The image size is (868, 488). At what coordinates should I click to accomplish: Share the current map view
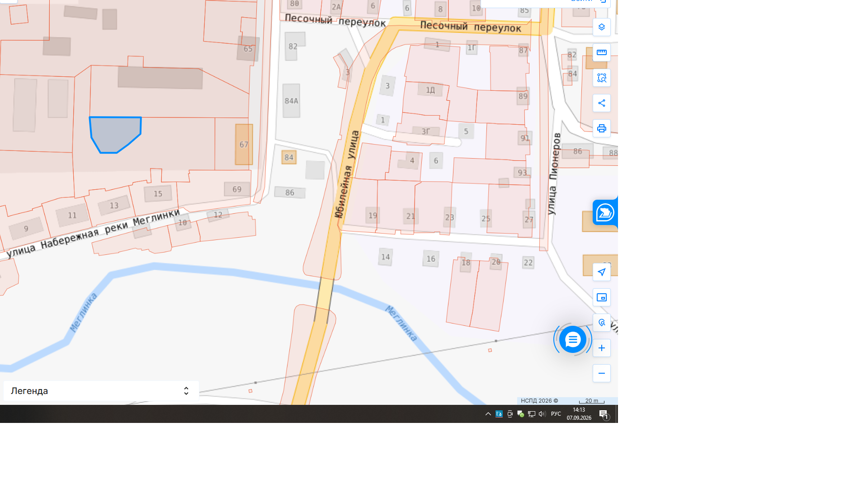click(601, 103)
